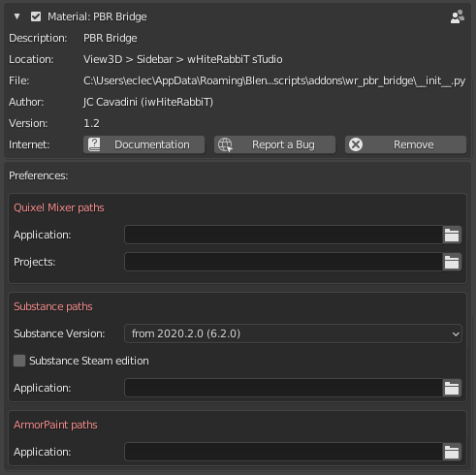Browse for Quixel Mixer Application folder
476x475 pixels.
452,235
